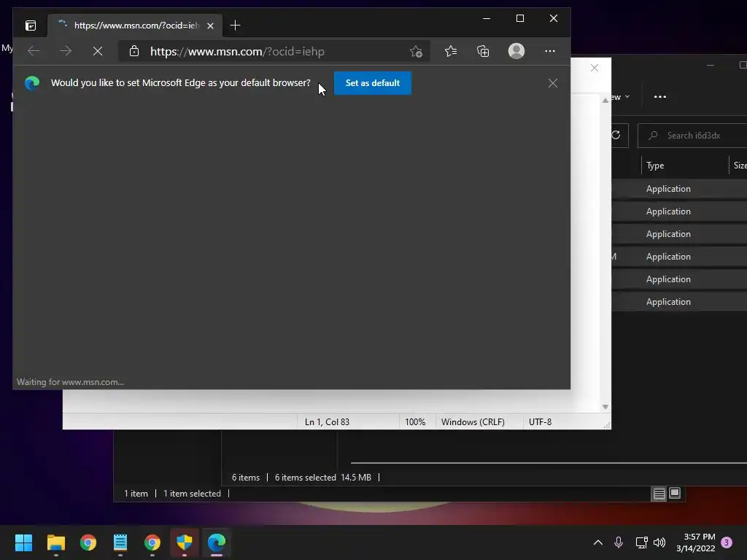Screen dimensions: 747x560
Task: Select the msn.com browser tab
Action: coord(134,26)
